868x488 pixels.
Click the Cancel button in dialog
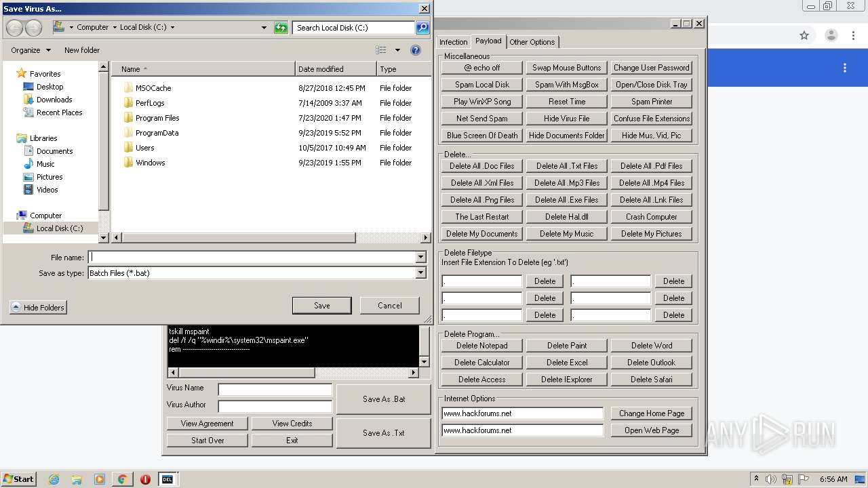click(x=390, y=306)
